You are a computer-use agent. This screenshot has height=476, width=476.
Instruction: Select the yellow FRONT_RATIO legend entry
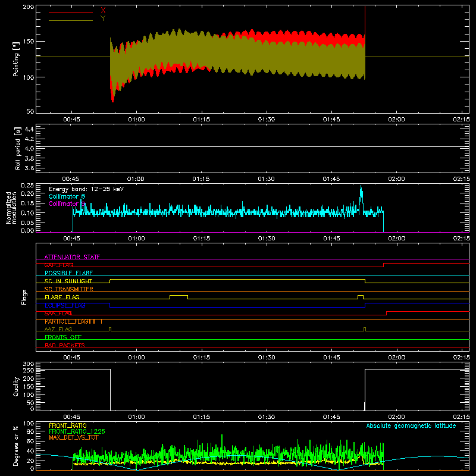point(68,425)
